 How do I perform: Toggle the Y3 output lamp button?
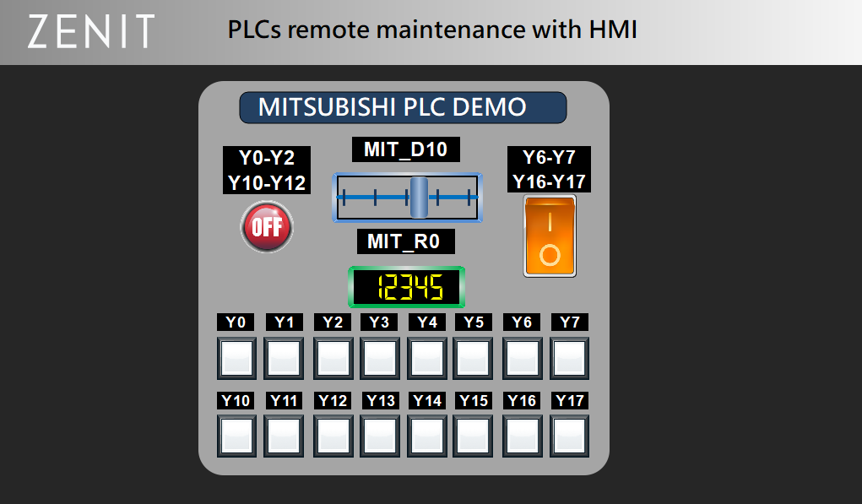pyautogui.click(x=380, y=358)
